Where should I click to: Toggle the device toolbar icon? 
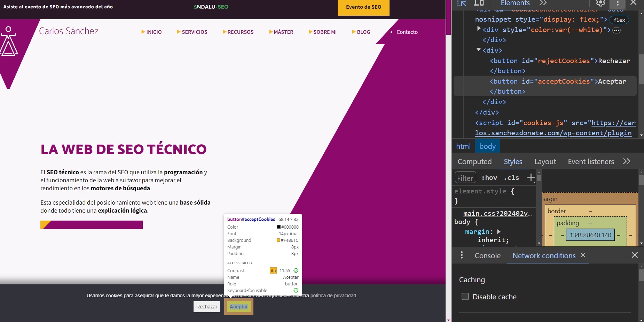pos(479,3)
